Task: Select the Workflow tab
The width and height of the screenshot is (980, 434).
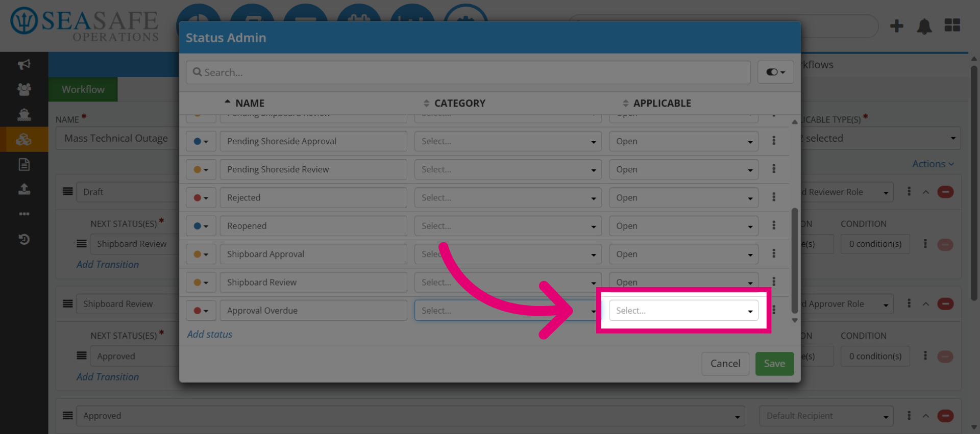Action: coord(83,89)
